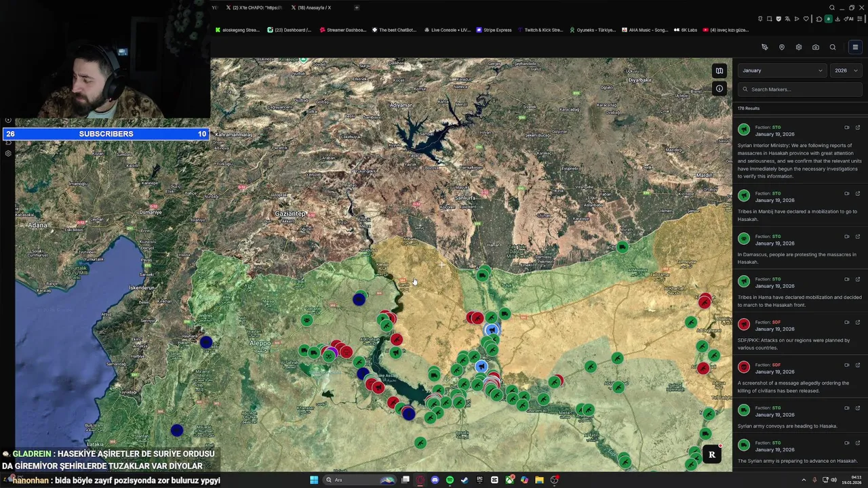Open the map search magnifier icon
The height and width of the screenshot is (488, 868).
tap(833, 47)
